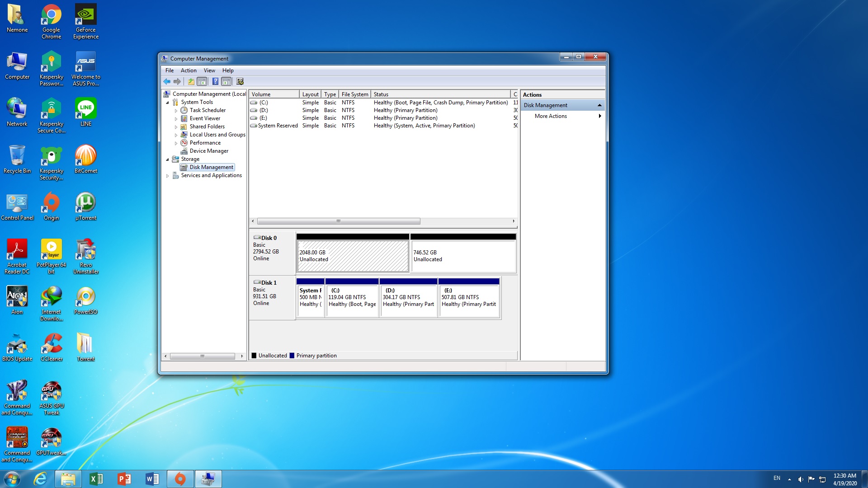Open the Action menu
The image size is (868, 488).
[188, 70]
